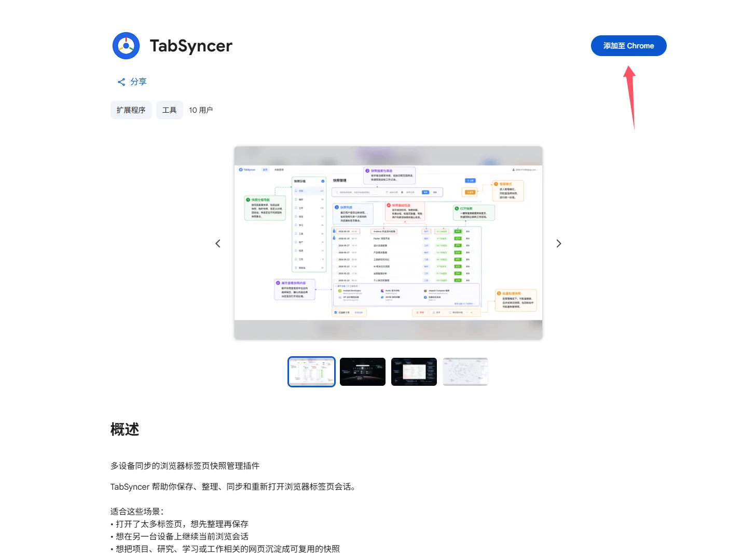The height and width of the screenshot is (553, 756).
Task: Click the TabSyncer title text
Action: 191,46
